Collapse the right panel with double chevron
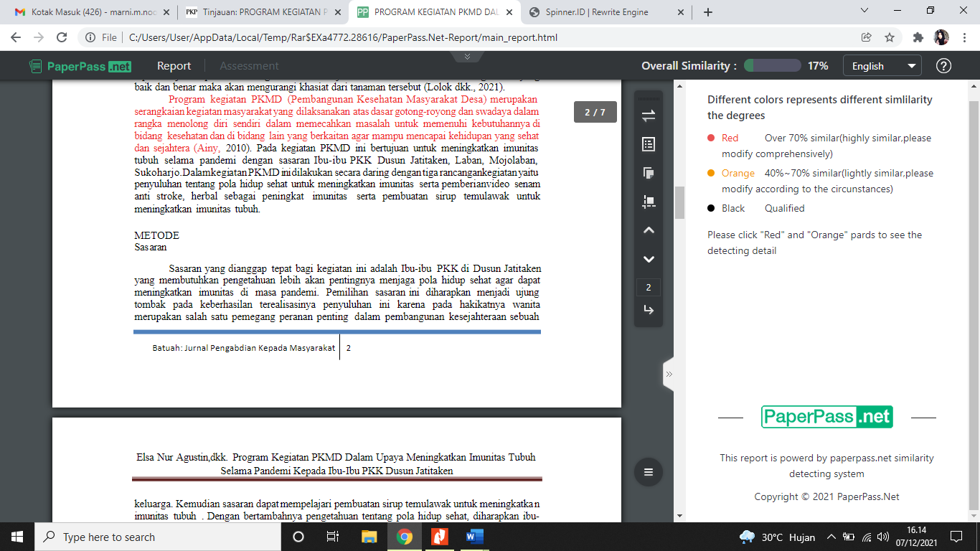The image size is (980, 551). point(669,374)
